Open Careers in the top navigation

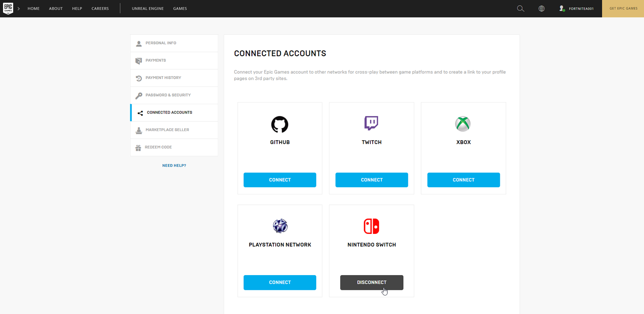[100, 9]
